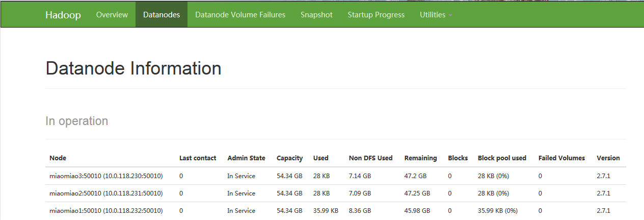Expand the Utilities dropdown menu

(436, 15)
